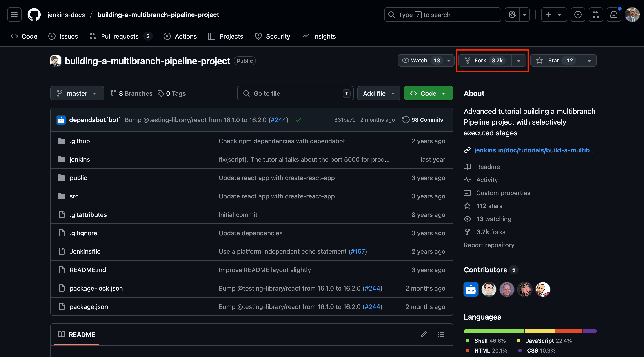Open README outline list icon
644x357 pixels.
click(x=441, y=334)
